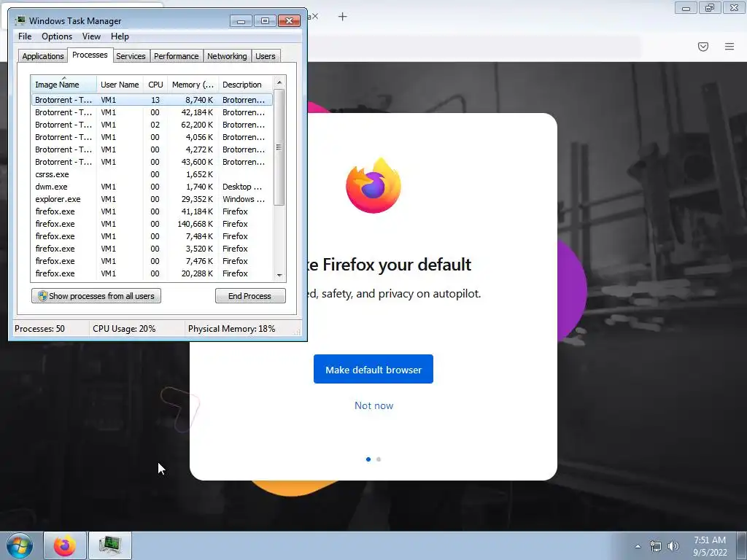Viewport: 747px width, 560px height.
Task: Sort by the CPU column header
Action: point(155,85)
